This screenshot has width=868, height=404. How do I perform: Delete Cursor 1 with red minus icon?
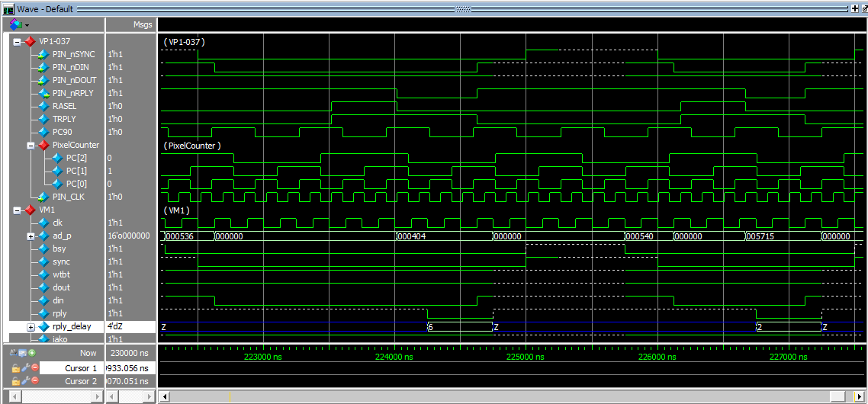coord(34,367)
